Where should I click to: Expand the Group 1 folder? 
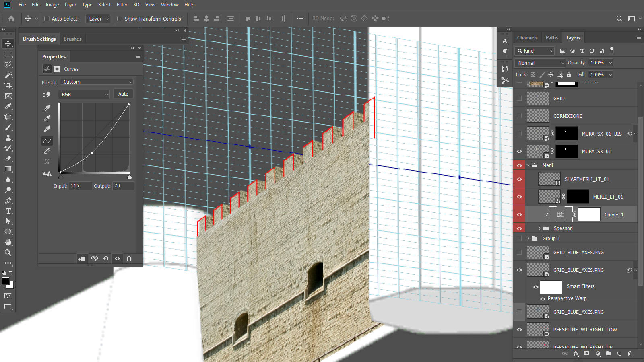pos(528,239)
